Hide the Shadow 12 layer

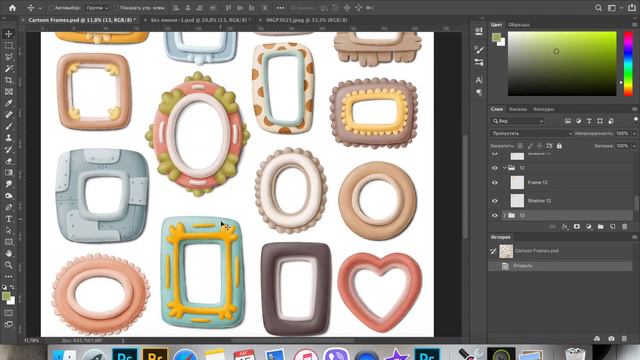[495, 201]
